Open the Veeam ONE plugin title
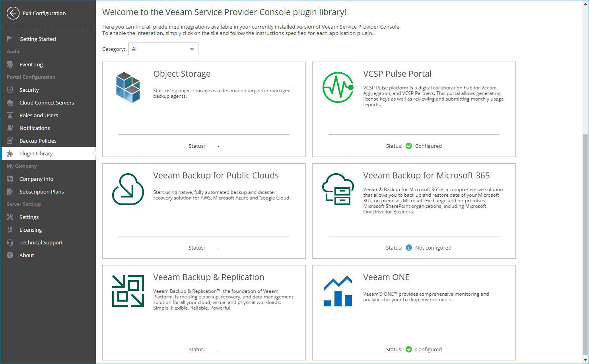The image size is (589, 364). coord(386,277)
